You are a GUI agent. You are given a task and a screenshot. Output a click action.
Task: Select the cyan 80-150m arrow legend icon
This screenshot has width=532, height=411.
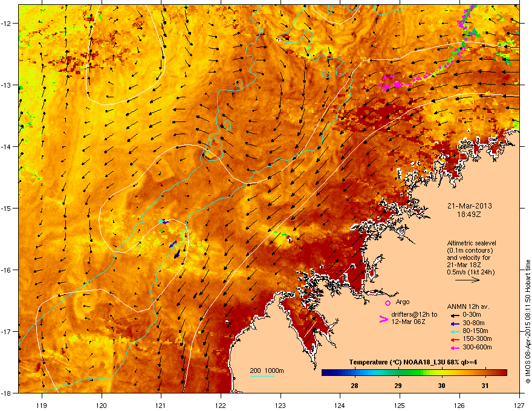[455, 331]
